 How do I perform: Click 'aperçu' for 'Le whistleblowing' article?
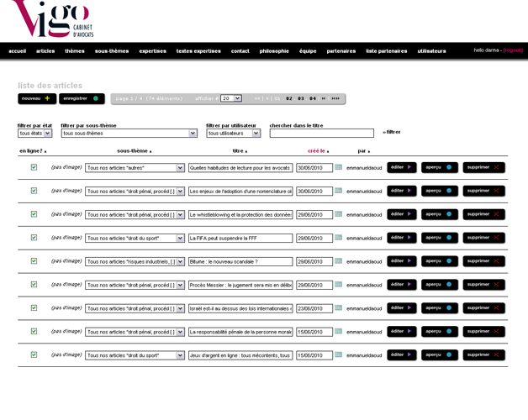click(440, 214)
